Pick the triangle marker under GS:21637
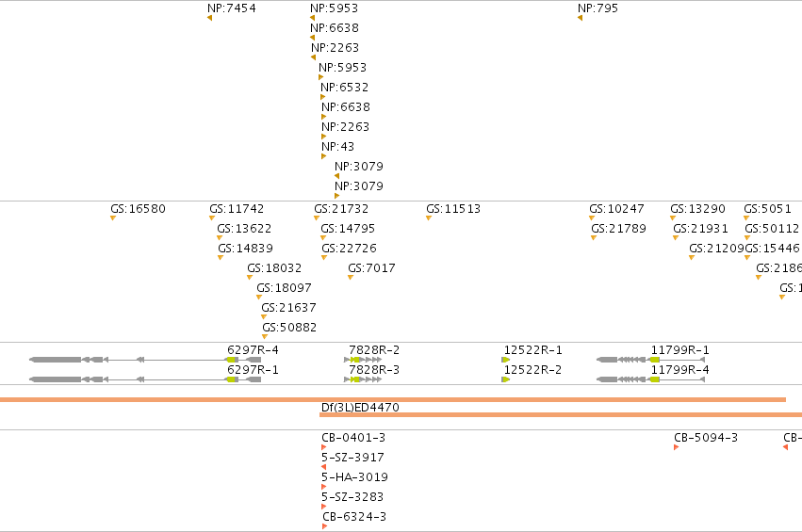 [x=264, y=317]
